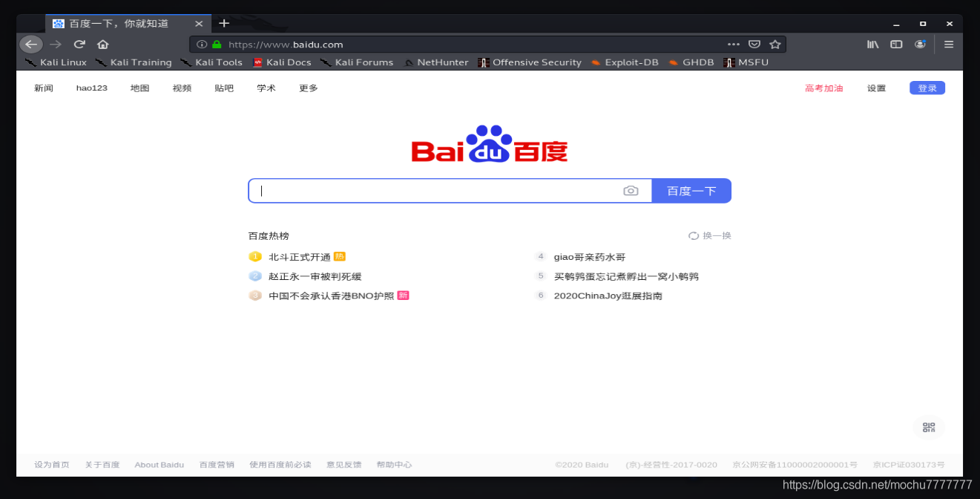Click 百度营销 footer link
Screen dimensions: 980x499
click(x=217, y=465)
